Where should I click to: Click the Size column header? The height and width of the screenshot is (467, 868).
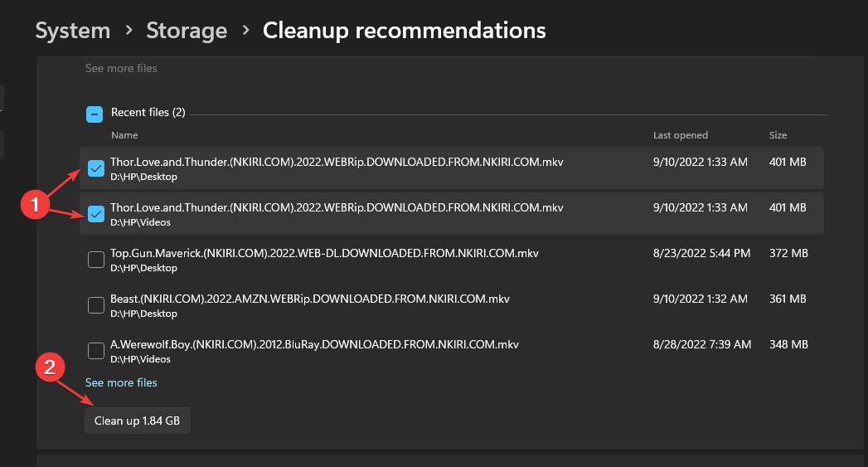(x=778, y=135)
